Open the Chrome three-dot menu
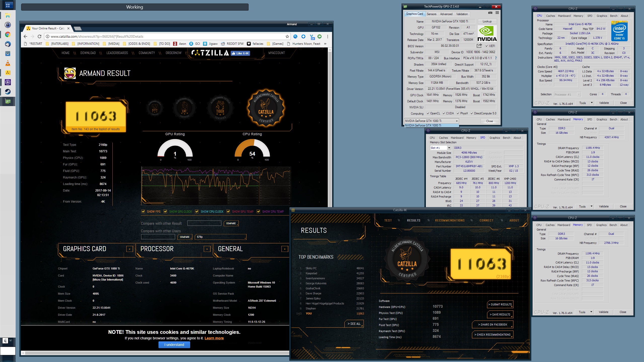This screenshot has width=644, height=362. (x=328, y=36)
